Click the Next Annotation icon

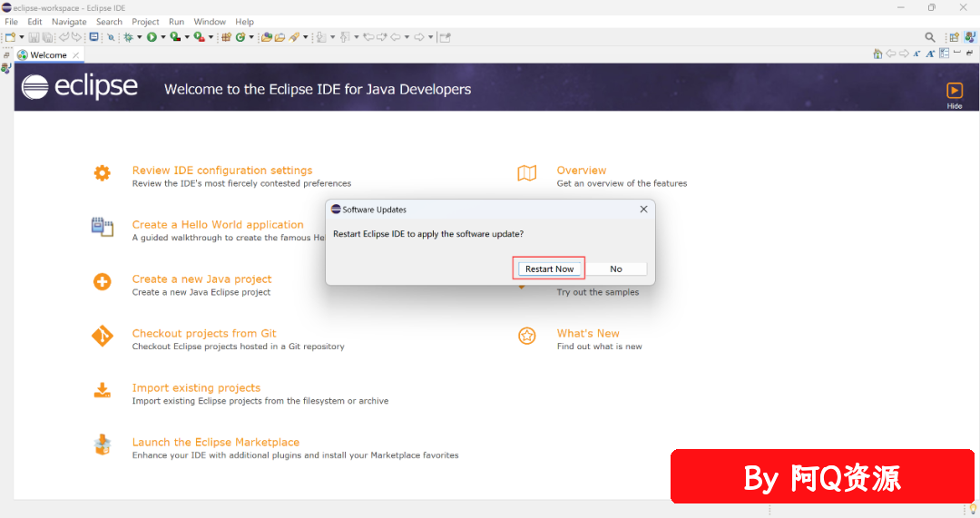321,37
